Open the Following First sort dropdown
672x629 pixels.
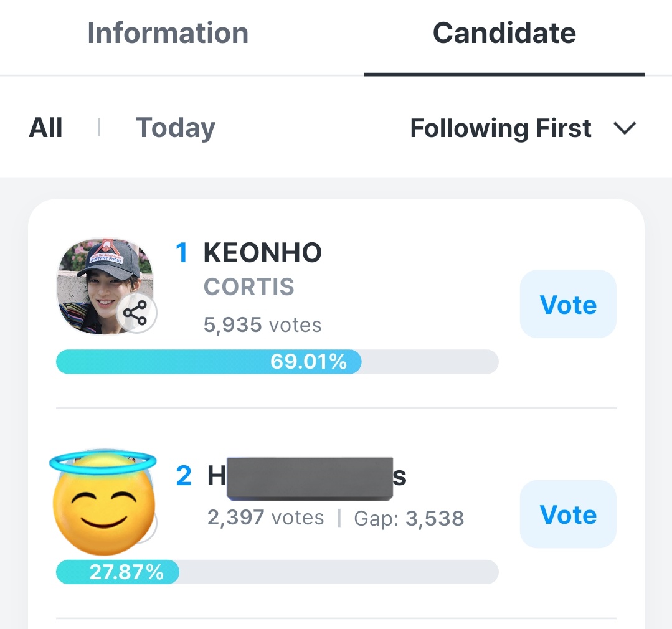(501, 128)
